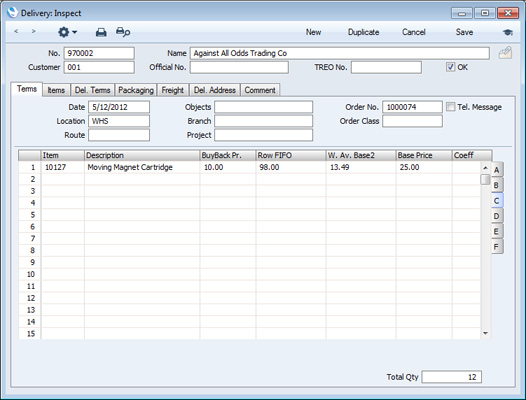Go to next record arrow

pyautogui.click(x=33, y=32)
